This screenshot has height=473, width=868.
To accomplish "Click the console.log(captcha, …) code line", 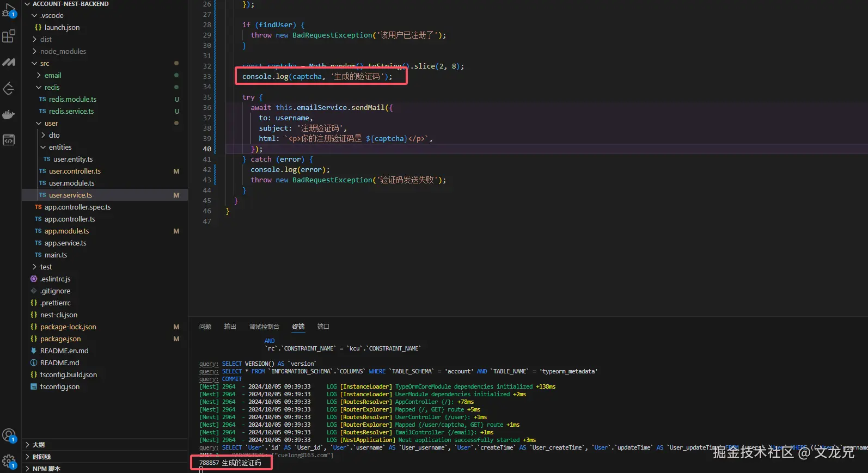I will 317,76.
